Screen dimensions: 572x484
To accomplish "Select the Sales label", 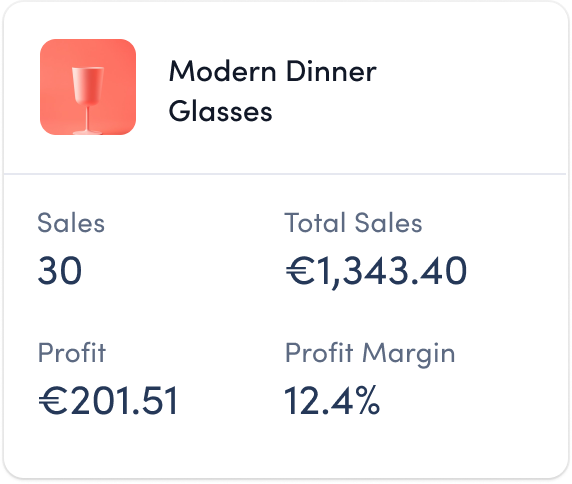I will tap(71, 222).
